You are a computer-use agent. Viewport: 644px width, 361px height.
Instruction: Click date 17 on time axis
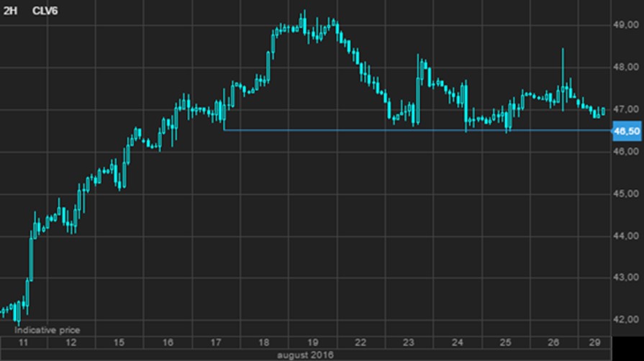tap(216, 342)
